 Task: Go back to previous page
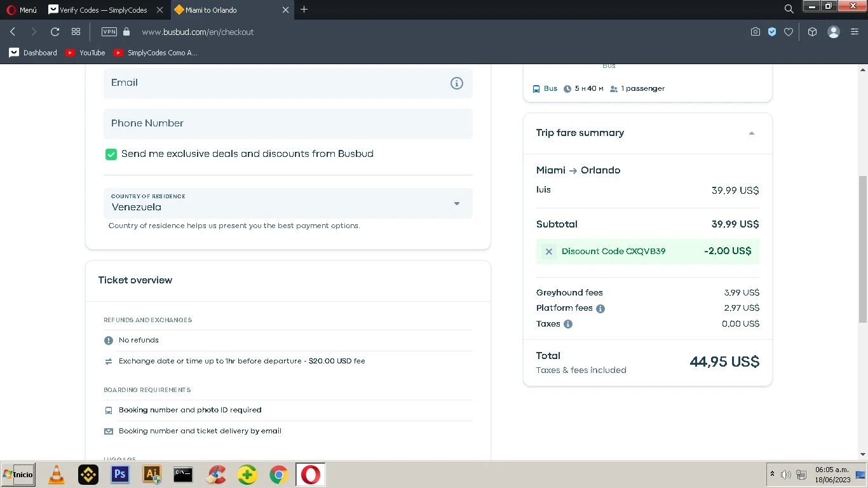tap(13, 32)
